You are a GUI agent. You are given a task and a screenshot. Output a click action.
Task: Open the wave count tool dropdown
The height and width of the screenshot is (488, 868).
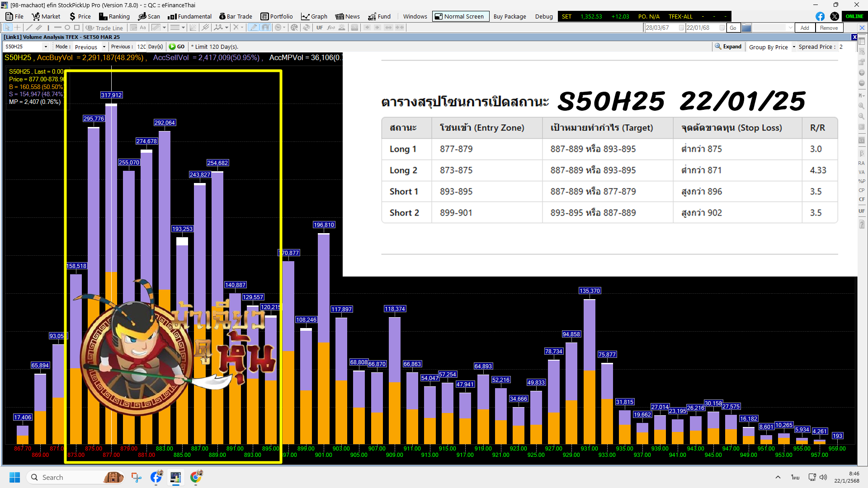pos(226,28)
